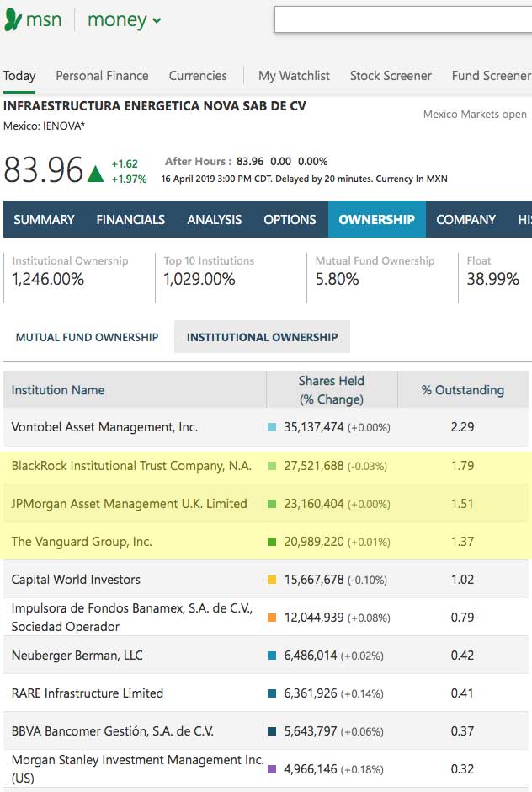Select RARE Infrastructure Limited name
This screenshot has height=792, width=532.
click(88, 693)
